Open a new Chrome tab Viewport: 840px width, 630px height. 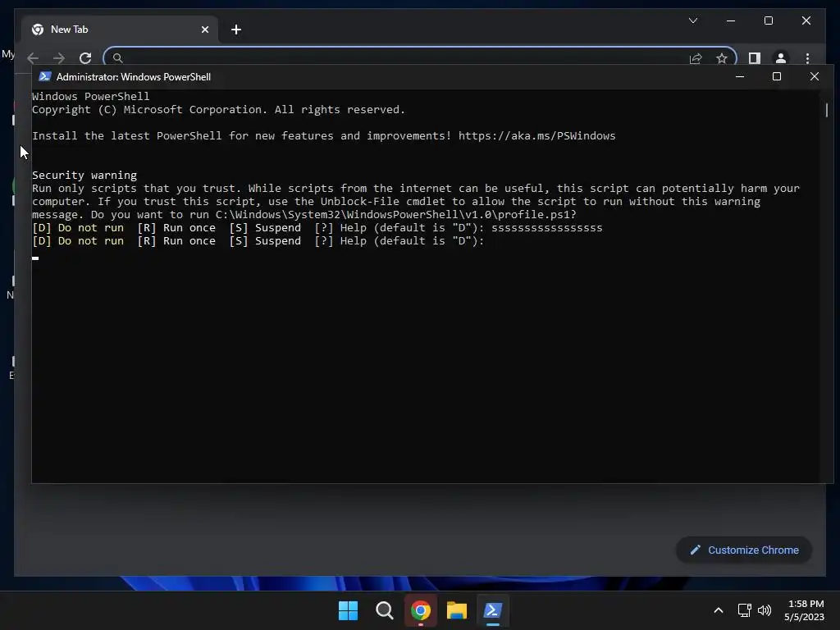236,30
